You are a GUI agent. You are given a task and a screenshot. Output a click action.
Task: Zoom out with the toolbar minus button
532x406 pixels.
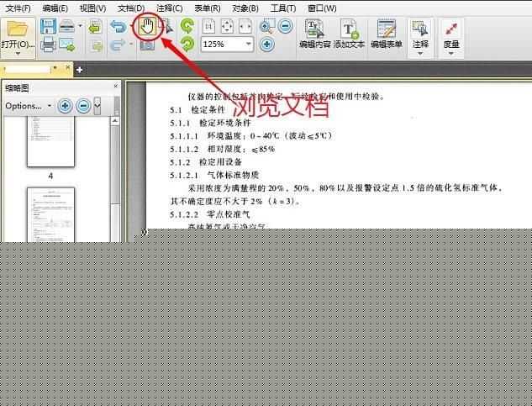[x=286, y=26]
